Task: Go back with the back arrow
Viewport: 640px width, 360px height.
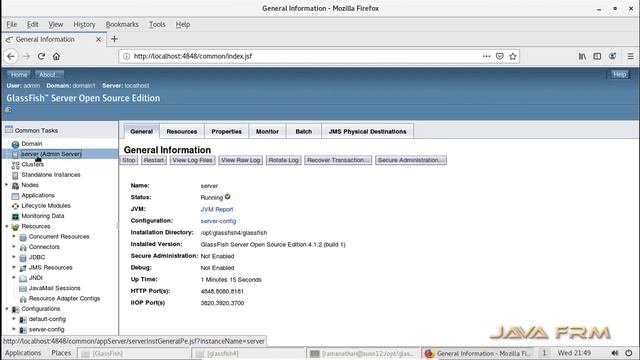Action: click(11, 56)
